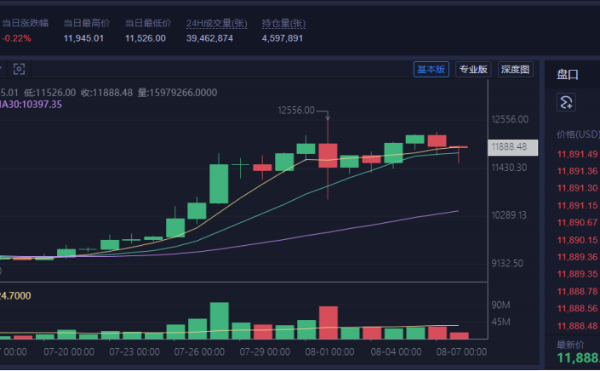
Task: Click sell order price 11,889.35
Action: 577,274
